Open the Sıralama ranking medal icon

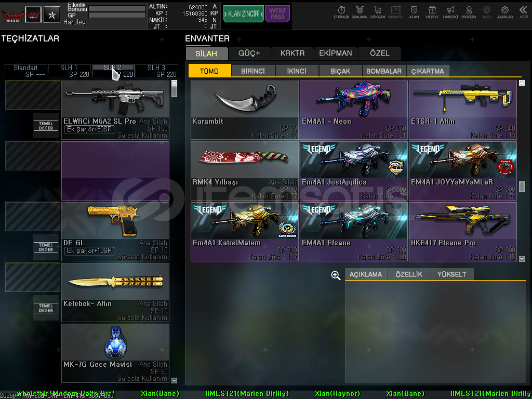pos(359,11)
